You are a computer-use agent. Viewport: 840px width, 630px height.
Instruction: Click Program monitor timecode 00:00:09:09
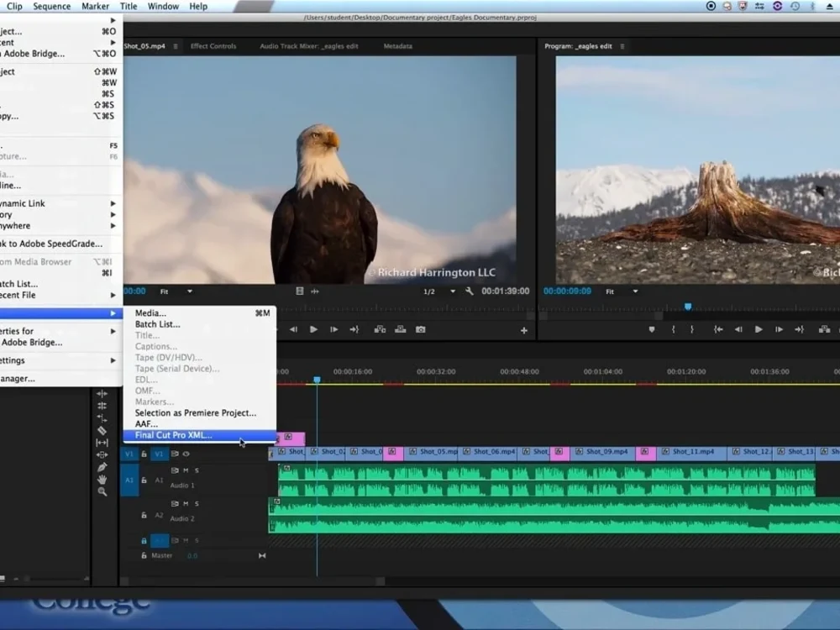567,291
